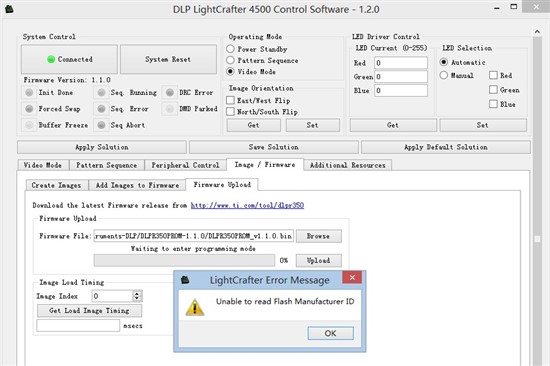Enable East/West Flip checkbox
This screenshot has width=550, height=366.
coord(230,100)
